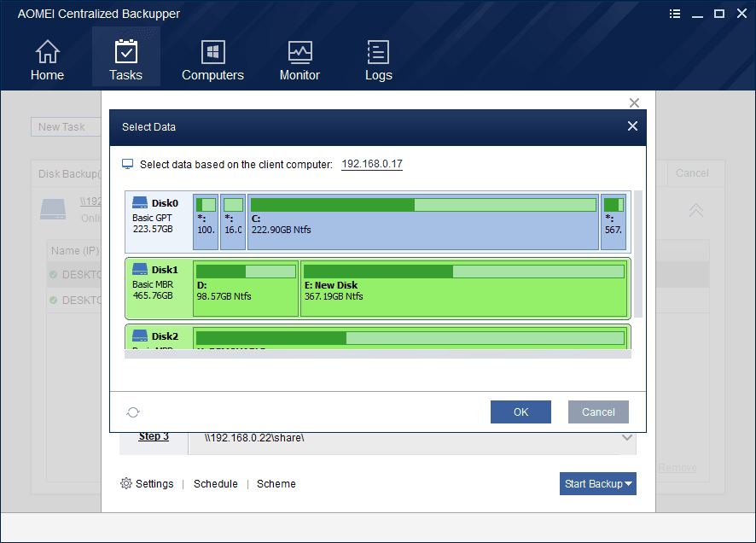Collapse the background task with double chevron
This screenshot has height=543, width=756.
(695, 210)
